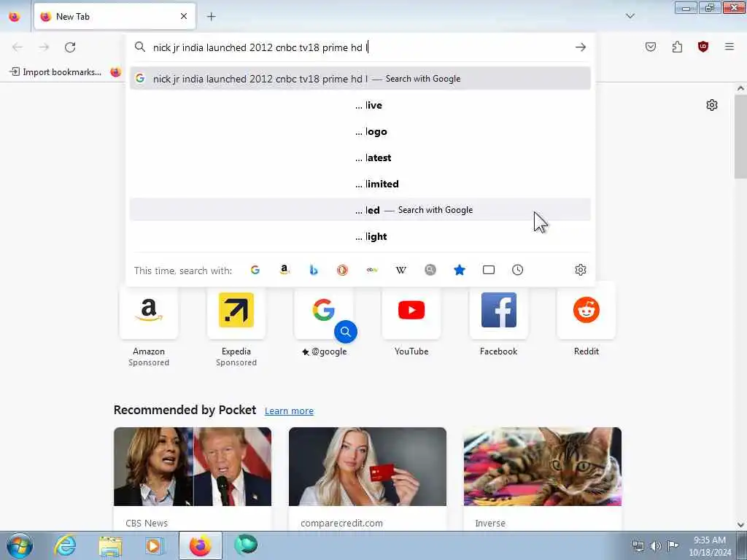Image resolution: width=747 pixels, height=560 pixels.
Task: Open the system tray volume icon
Action: (x=656, y=546)
